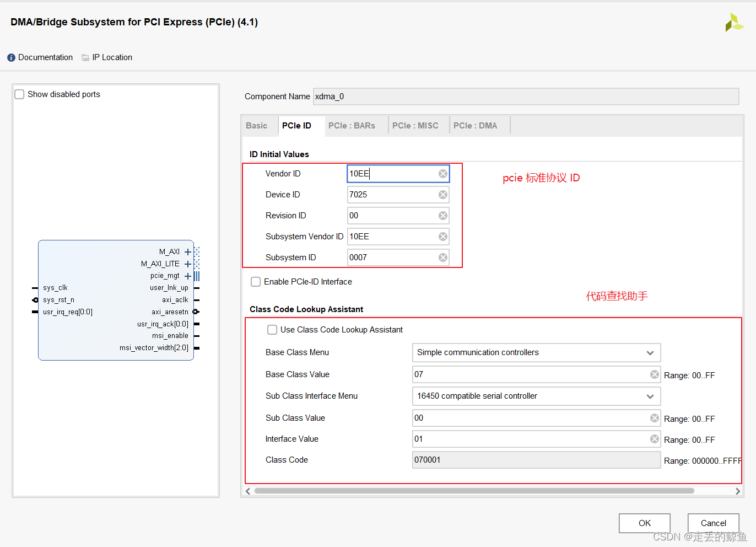Click the Class Code Lookup Assistant heading

[x=306, y=309]
